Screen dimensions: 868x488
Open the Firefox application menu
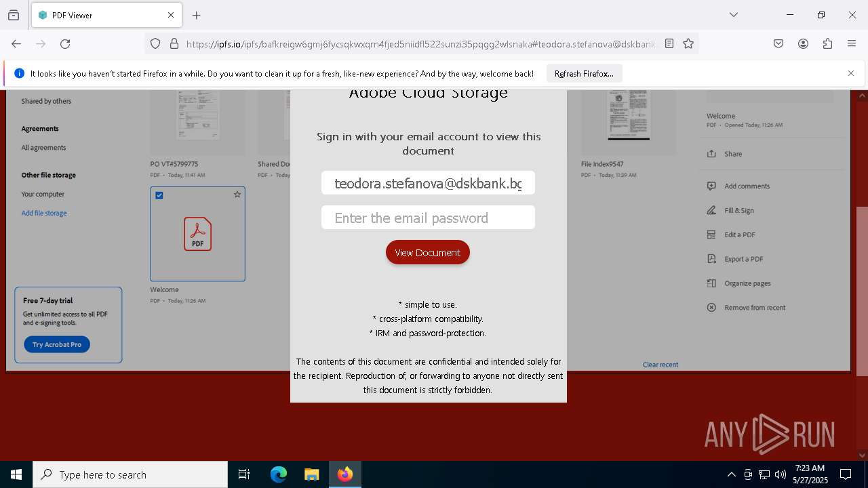pos(852,43)
